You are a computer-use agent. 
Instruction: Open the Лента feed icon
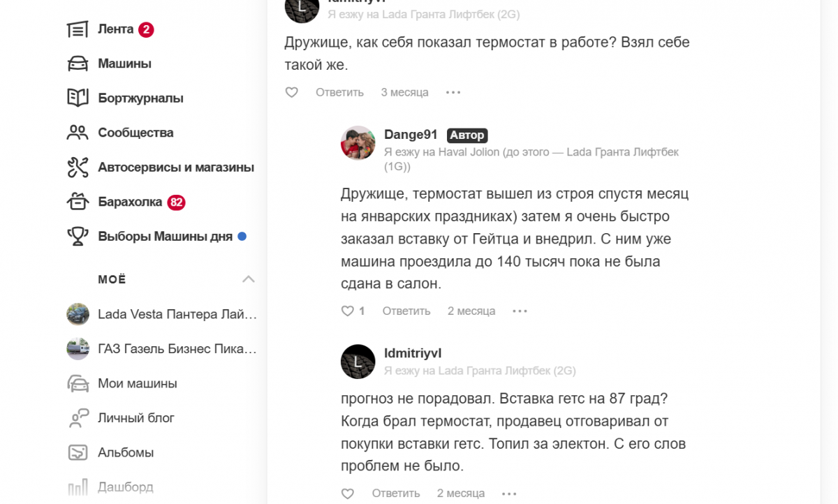point(77,29)
